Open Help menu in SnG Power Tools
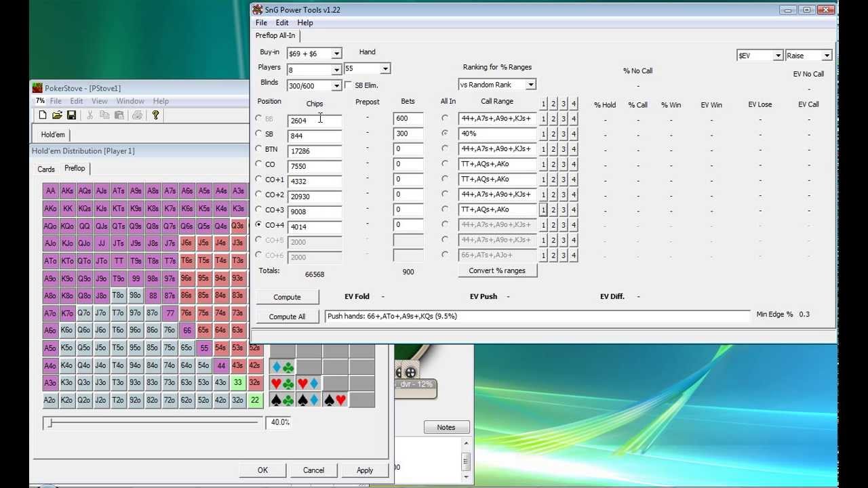 pos(305,22)
